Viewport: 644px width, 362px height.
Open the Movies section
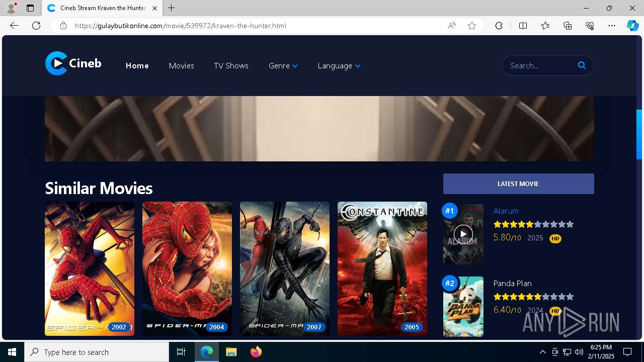(181, 66)
